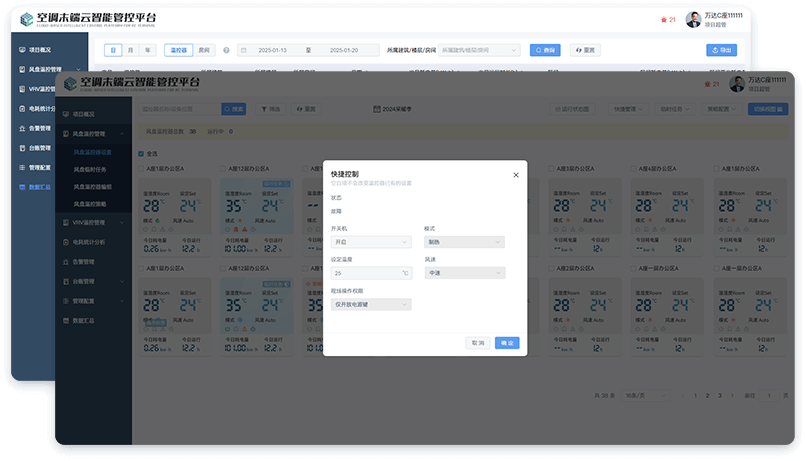Focus the 设定温度 input field
This screenshot has height=461, width=806.
point(371,273)
